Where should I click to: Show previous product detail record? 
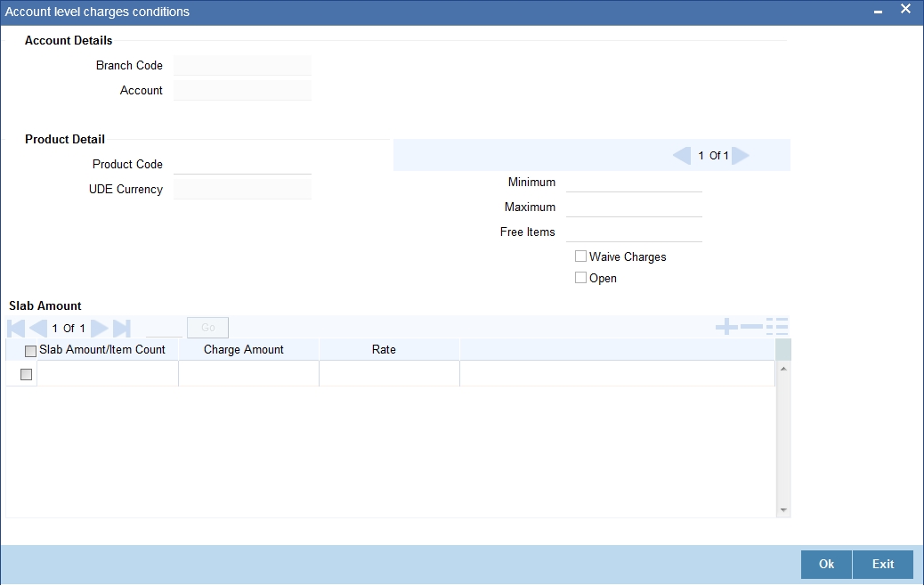coord(681,156)
